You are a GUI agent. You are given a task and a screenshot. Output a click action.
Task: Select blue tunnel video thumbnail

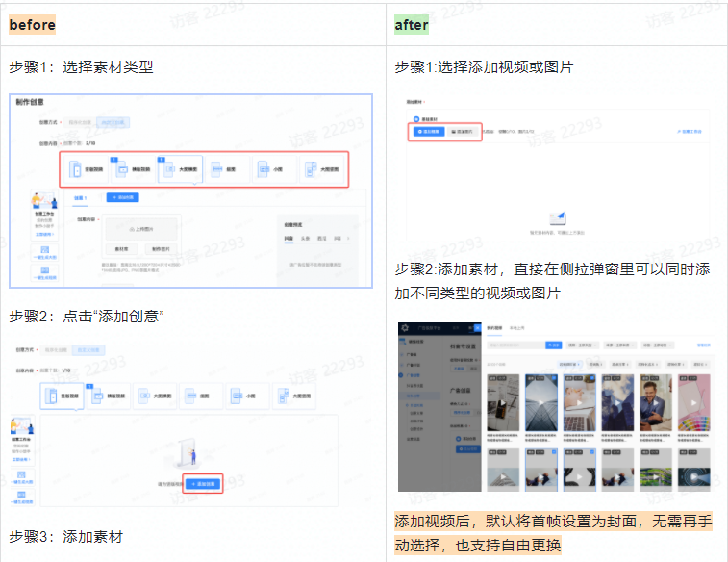click(694, 470)
